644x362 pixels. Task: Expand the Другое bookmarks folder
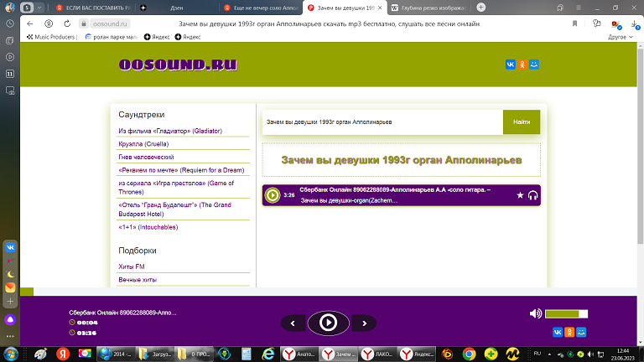[621, 37]
